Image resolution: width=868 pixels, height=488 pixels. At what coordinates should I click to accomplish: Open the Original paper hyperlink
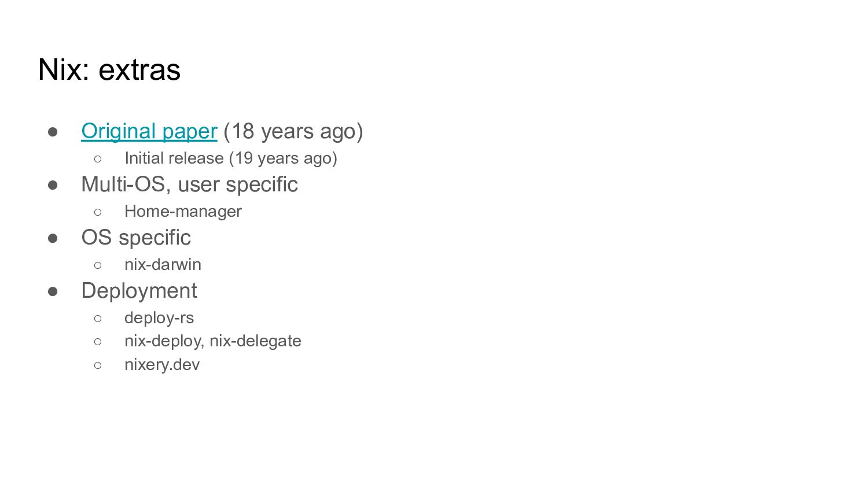tap(149, 131)
